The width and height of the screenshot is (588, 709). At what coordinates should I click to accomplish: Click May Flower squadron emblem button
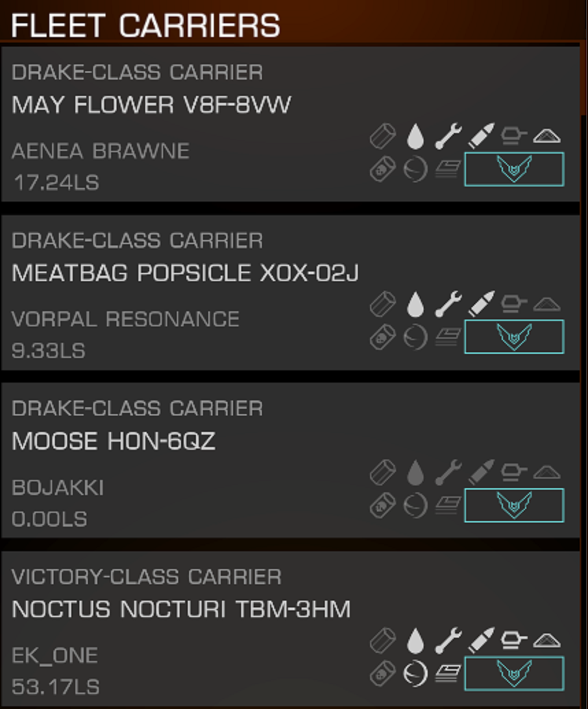point(515,169)
